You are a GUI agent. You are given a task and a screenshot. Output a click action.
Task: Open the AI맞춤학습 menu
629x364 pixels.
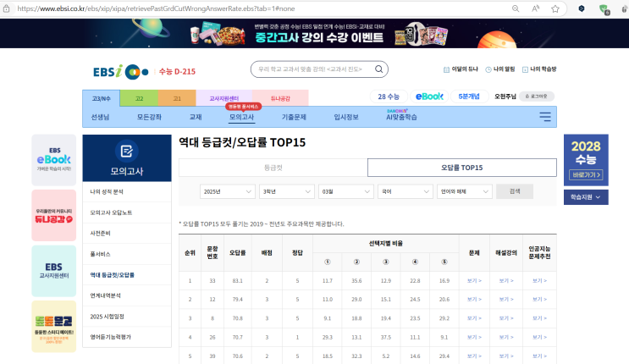point(401,117)
